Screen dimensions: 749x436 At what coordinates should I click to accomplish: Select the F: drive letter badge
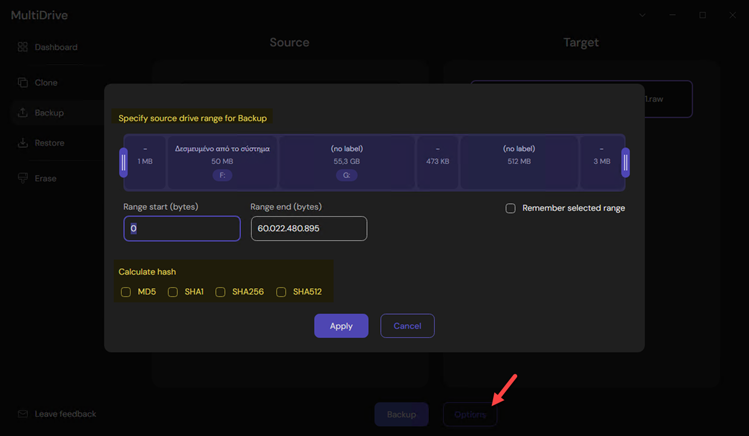[x=222, y=175]
